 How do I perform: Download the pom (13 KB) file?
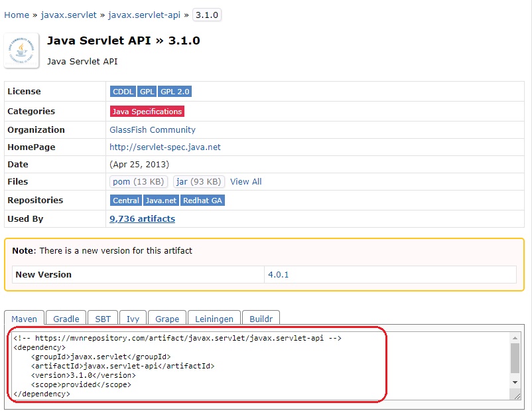[x=139, y=182]
